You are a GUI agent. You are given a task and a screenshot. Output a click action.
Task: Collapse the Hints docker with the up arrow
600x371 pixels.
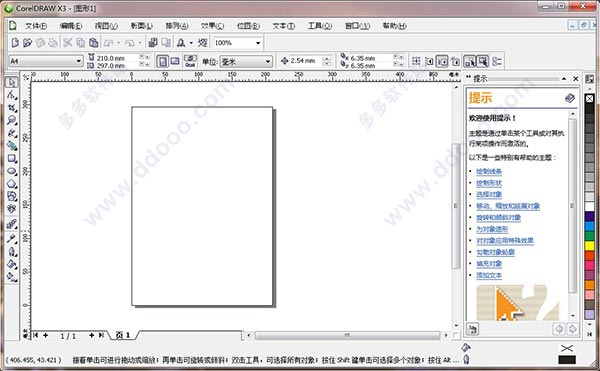(x=564, y=78)
